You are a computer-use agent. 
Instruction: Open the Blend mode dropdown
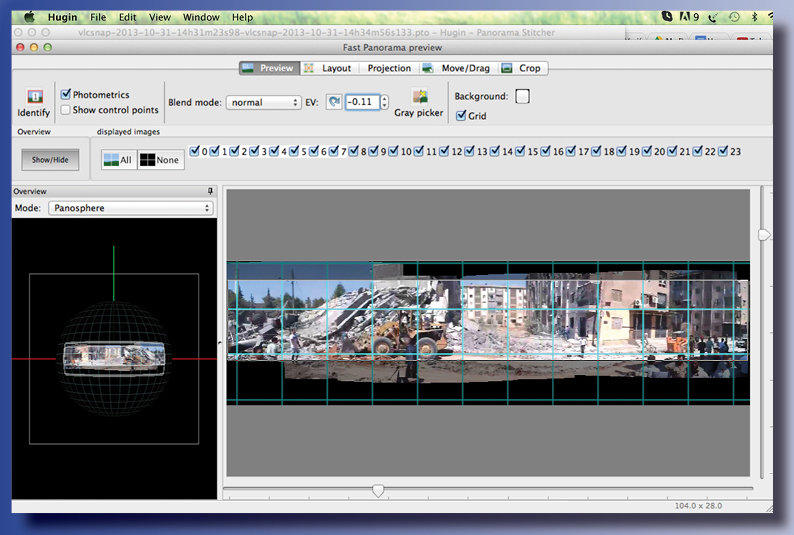263,102
